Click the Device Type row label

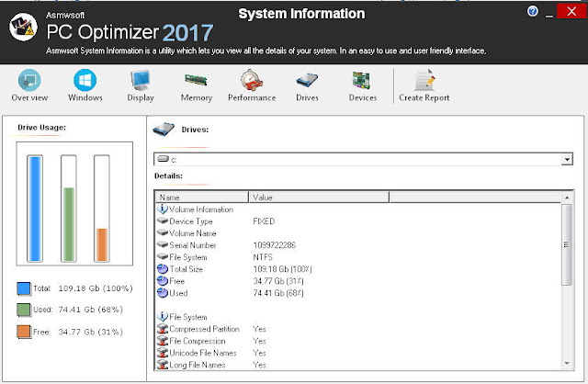[x=191, y=221]
